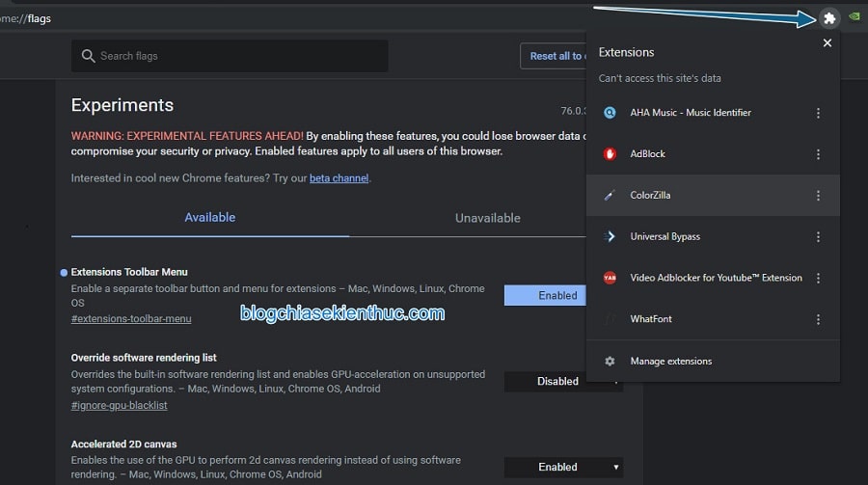Click the Search flags input field
This screenshot has height=485, width=868.
(230, 56)
